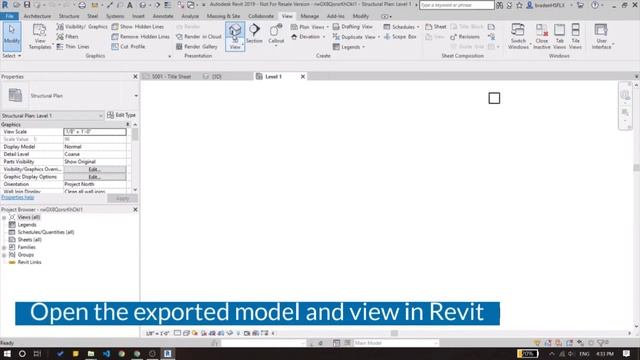
Task: Open Render Gallery
Action: point(197,47)
